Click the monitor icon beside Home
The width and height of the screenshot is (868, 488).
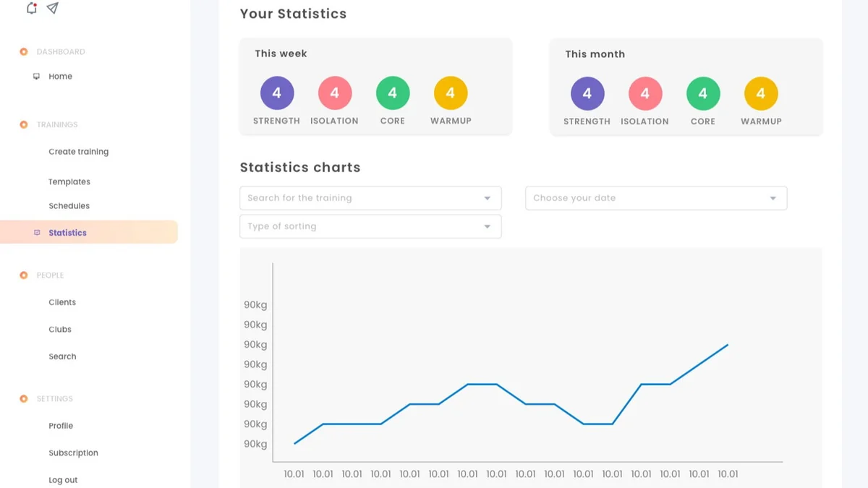[36, 76]
